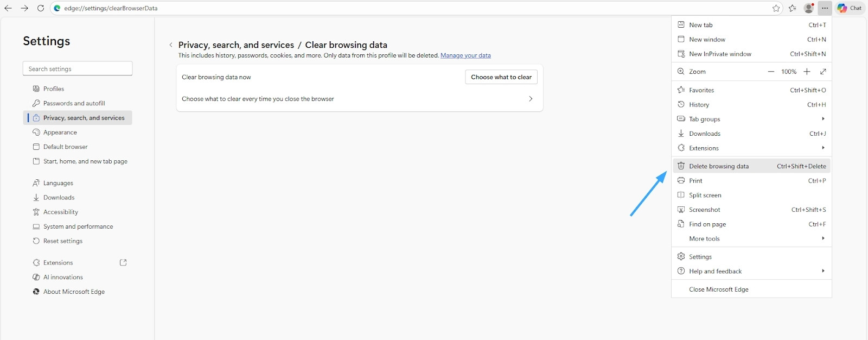Open Accessibility settings
This screenshot has height=340, width=868.
[x=78, y=212]
